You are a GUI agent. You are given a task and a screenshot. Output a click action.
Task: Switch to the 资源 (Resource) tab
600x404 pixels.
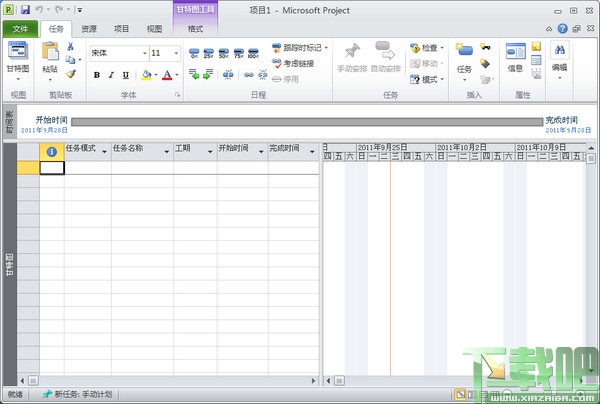pos(89,29)
